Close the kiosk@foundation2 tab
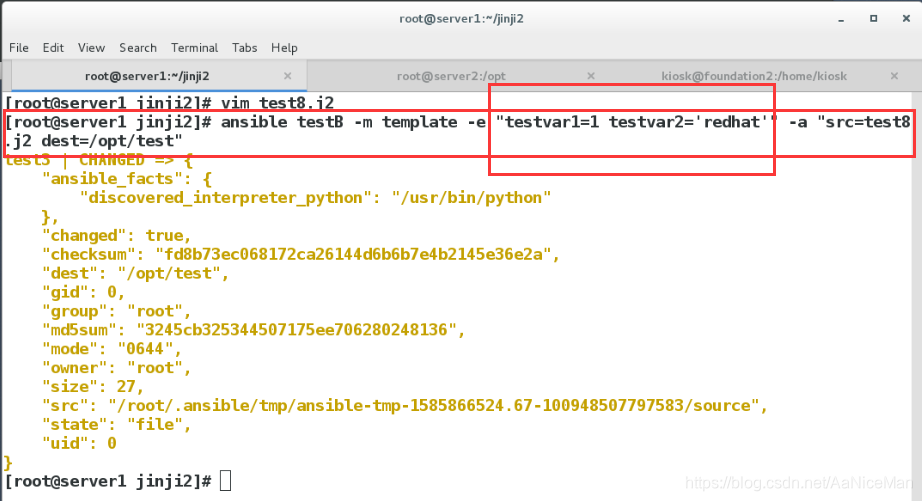Image resolution: width=922 pixels, height=501 pixels. coord(894,76)
